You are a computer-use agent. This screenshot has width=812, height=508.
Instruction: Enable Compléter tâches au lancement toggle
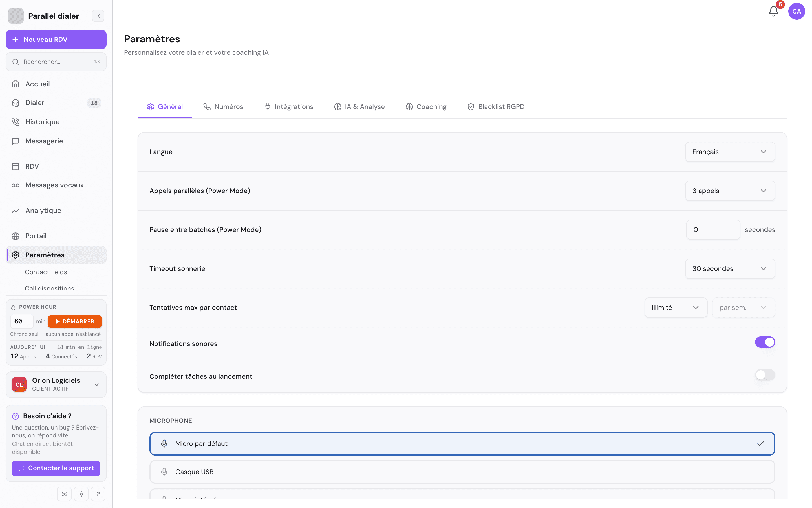[765, 375]
